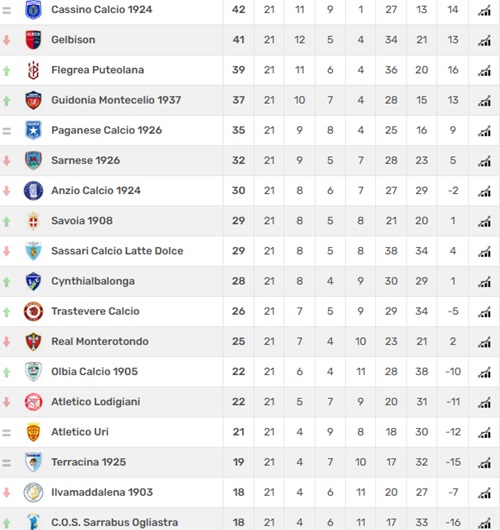Image resolution: width=500 pixels, height=530 pixels.
Task: Open Cynthialbalonga team link
Action: (x=93, y=281)
